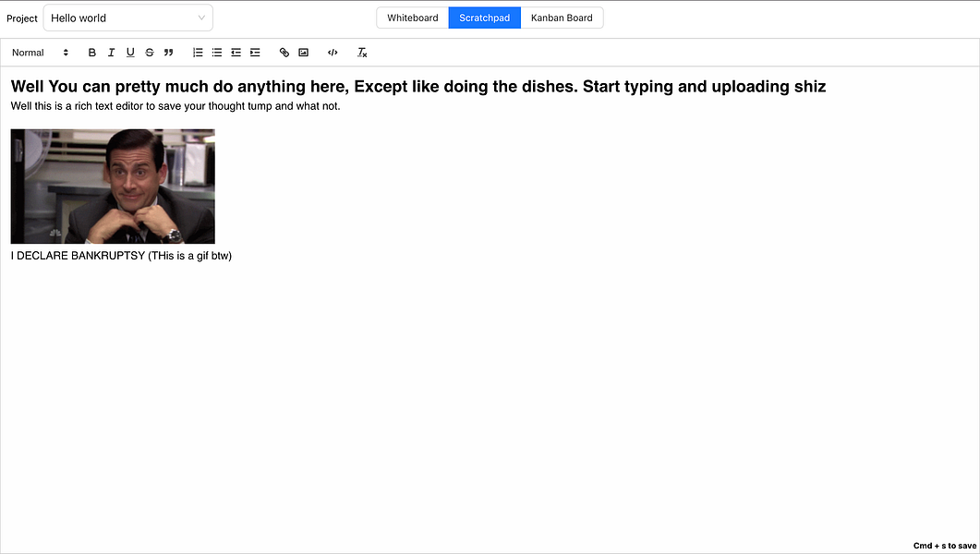Increase indent of the paragraph

pos(255,53)
